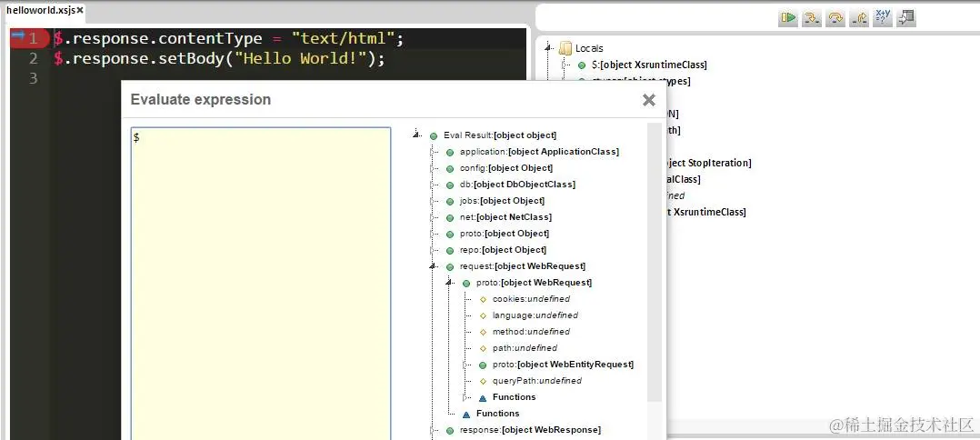Viewport: 980px width, 440px height.
Task: Collapse the Locals folder node
Action: (x=549, y=47)
